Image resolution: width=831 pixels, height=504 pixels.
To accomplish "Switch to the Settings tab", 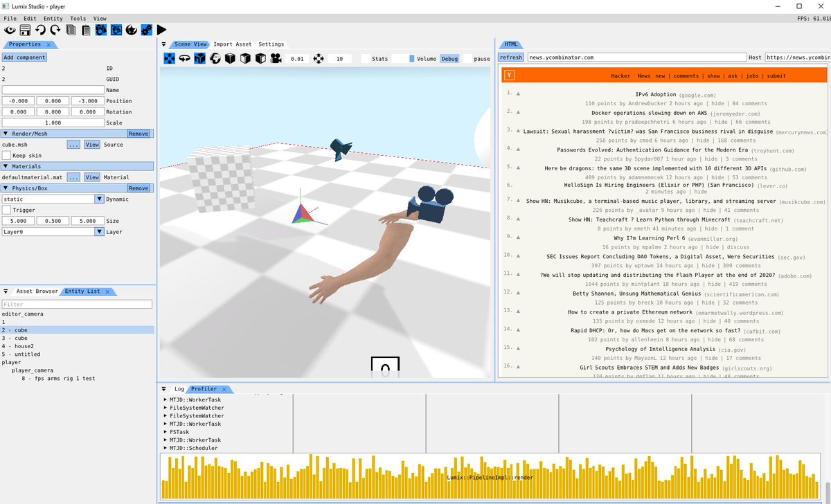I will click(271, 44).
